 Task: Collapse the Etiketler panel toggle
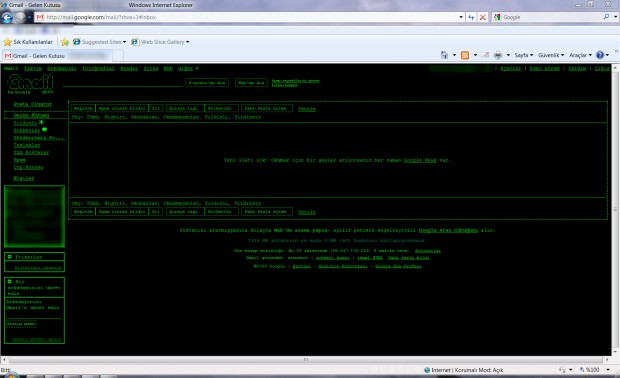click(x=9, y=257)
